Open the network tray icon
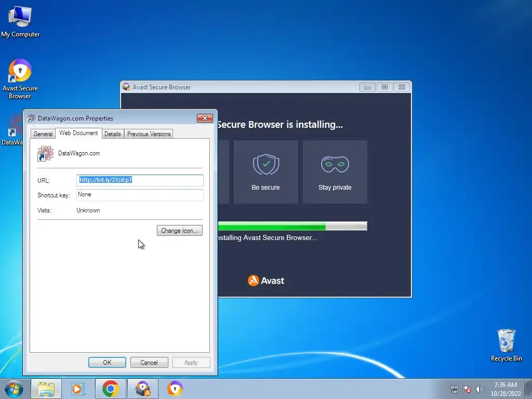 click(454, 389)
